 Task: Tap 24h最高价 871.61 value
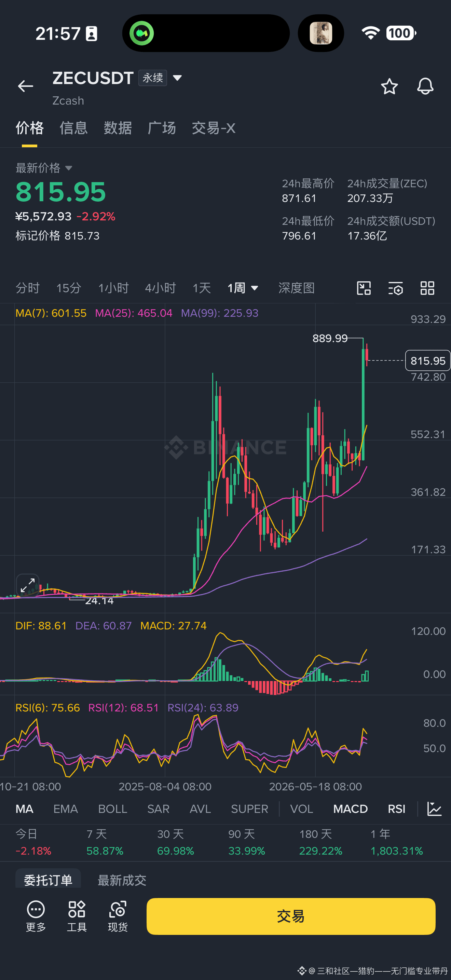pyautogui.click(x=299, y=198)
